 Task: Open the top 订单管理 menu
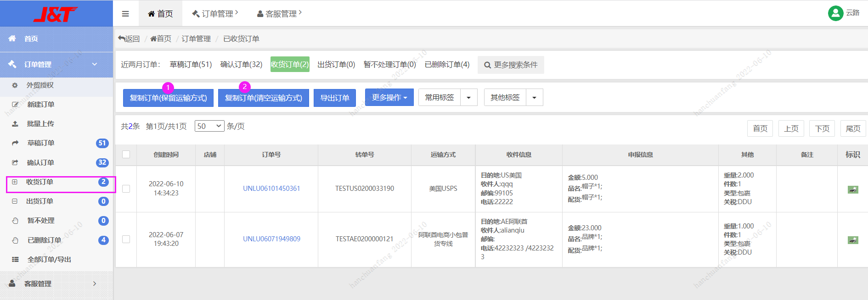[x=215, y=14]
